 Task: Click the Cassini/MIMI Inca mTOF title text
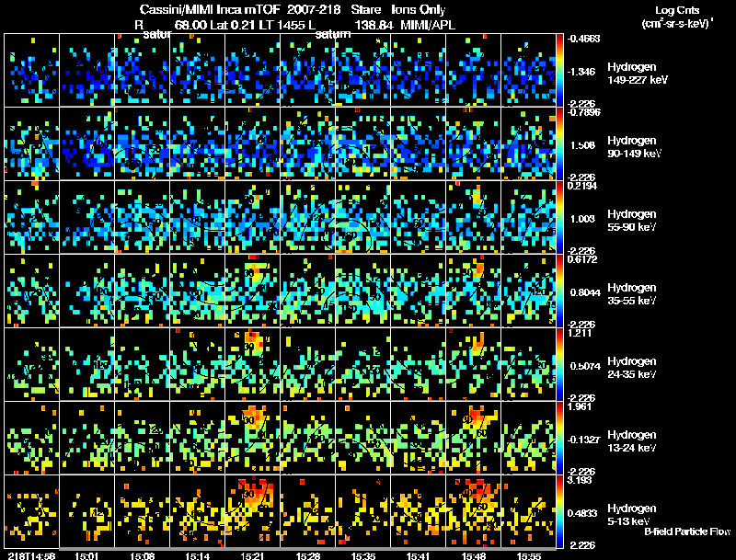tap(210, 10)
